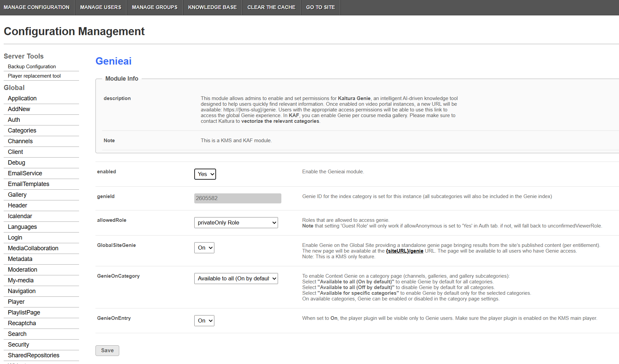
Task: Open Channels module configuration
Action: (20, 141)
